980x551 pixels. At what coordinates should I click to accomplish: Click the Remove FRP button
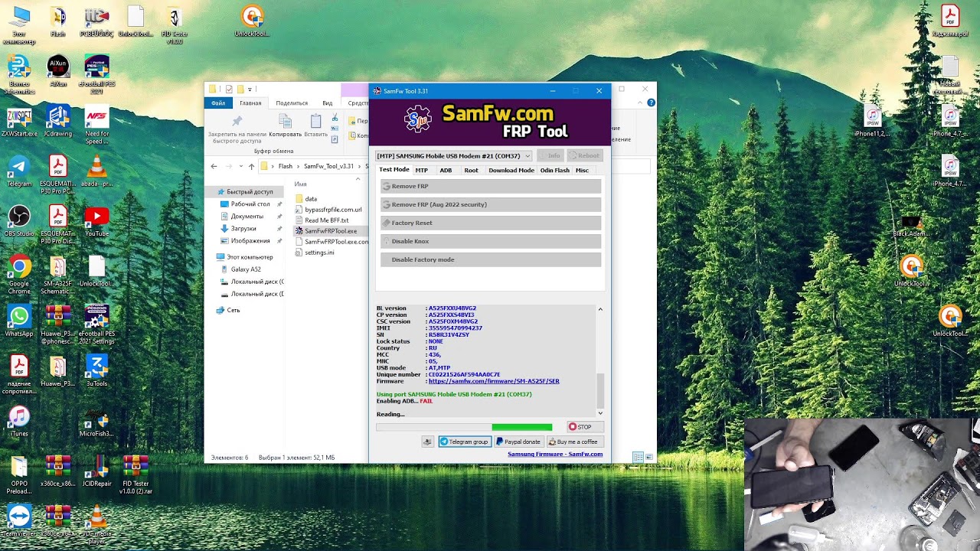[x=491, y=186]
